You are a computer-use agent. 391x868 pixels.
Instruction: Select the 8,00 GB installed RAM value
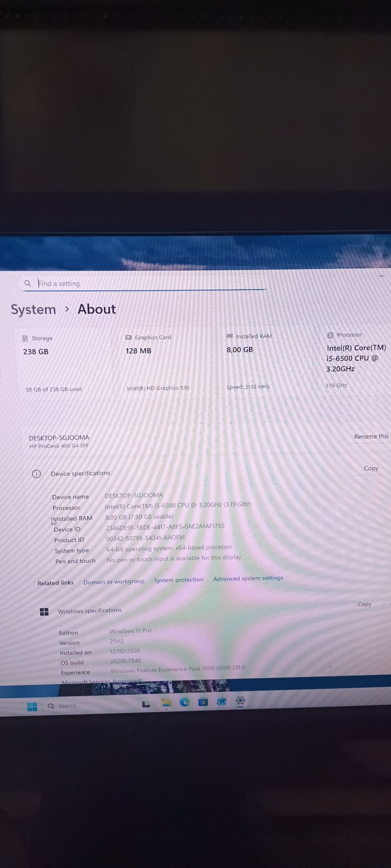pos(240,350)
